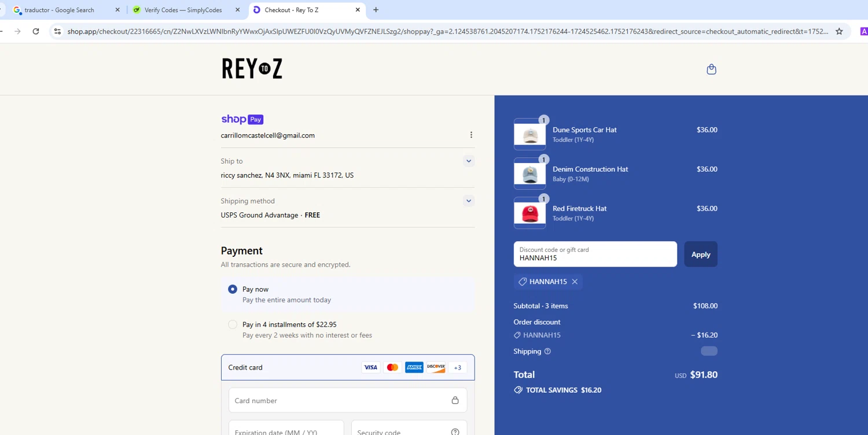Click the Credit card payment header
Screen dimensions: 868x435
348,367
